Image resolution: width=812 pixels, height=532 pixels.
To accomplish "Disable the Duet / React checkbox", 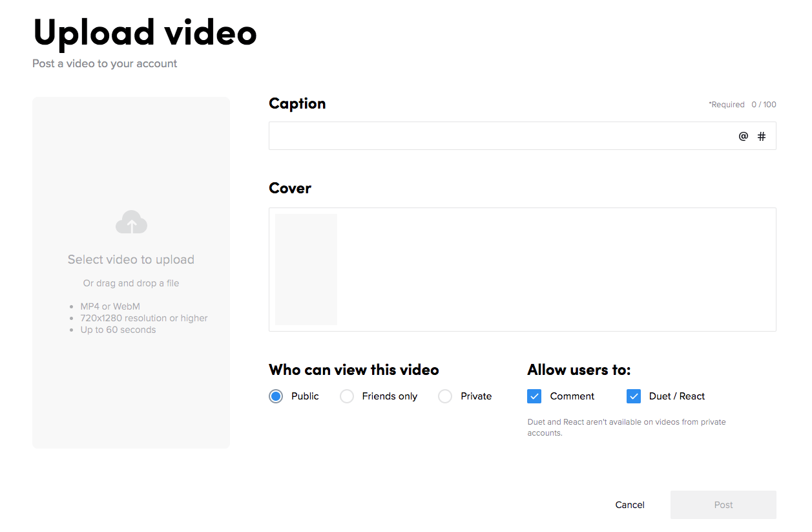I will click(x=634, y=396).
